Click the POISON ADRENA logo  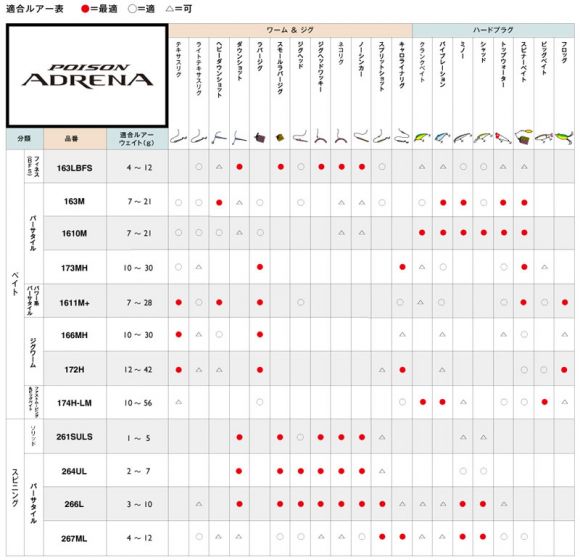click(87, 76)
